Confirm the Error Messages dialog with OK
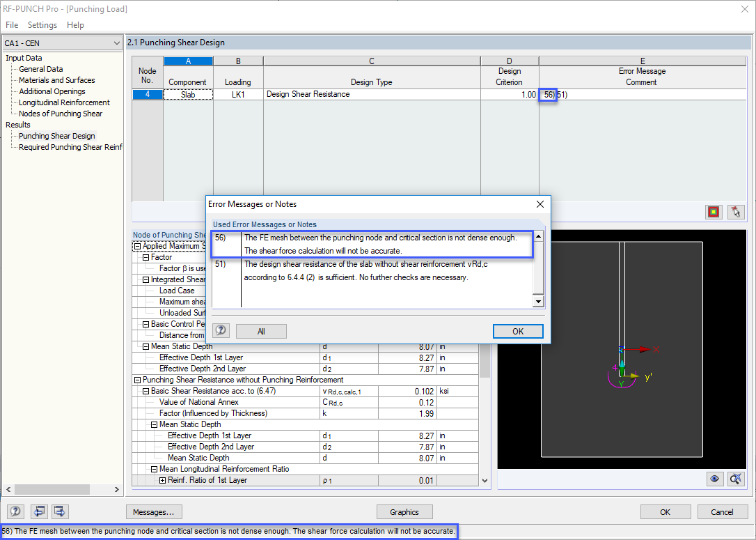The image size is (756, 540). pos(518,331)
